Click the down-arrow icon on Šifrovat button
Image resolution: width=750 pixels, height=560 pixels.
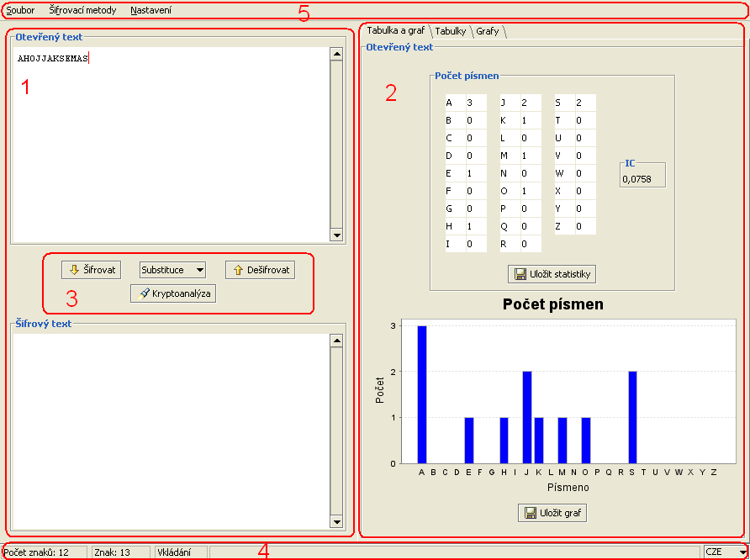(x=74, y=270)
